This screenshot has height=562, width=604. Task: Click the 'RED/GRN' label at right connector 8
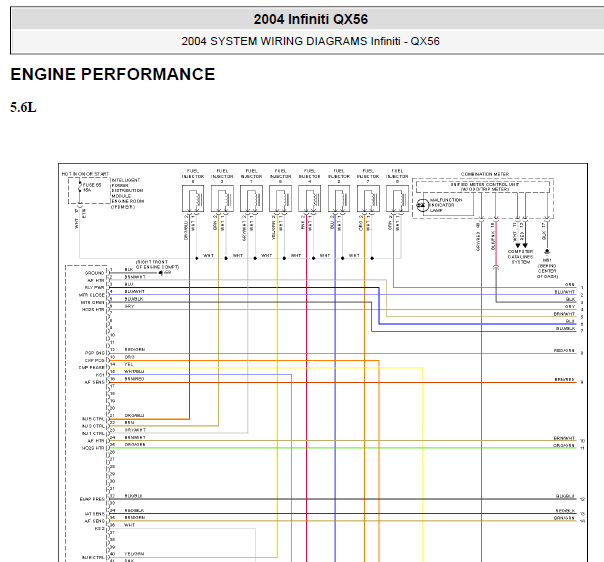click(x=564, y=351)
